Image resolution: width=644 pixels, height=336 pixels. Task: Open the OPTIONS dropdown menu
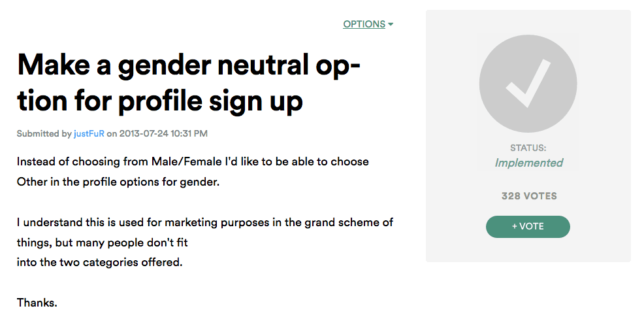tap(364, 24)
